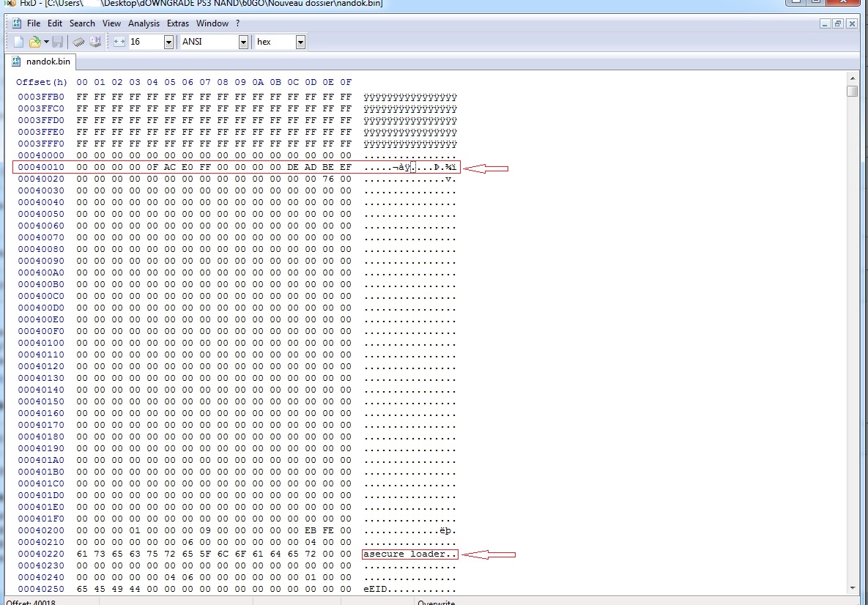This screenshot has width=868, height=605.
Task: Open the Analysis menu
Action: click(x=144, y=23)
